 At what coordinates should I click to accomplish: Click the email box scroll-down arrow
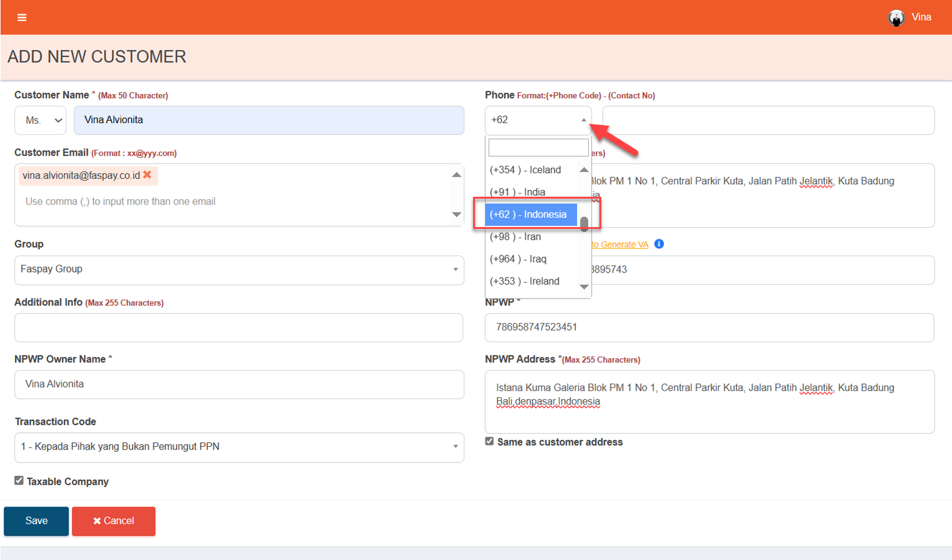[x=457, y=215]
